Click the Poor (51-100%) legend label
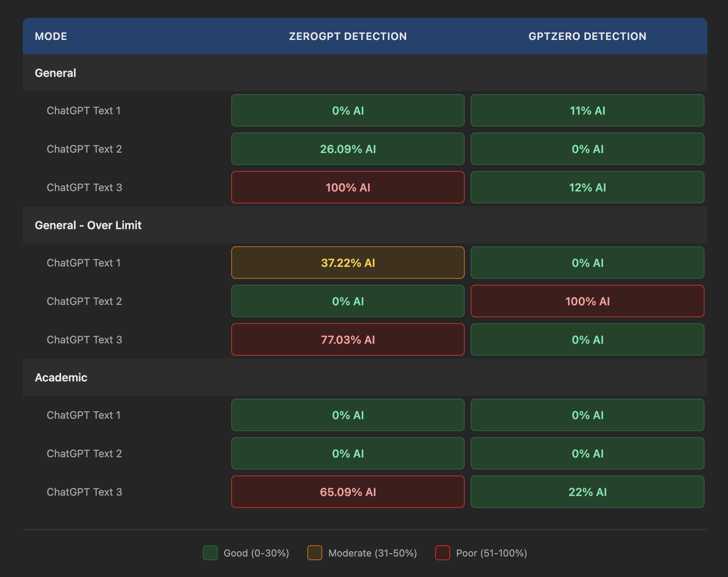728x577 pixels. point(491,553)
